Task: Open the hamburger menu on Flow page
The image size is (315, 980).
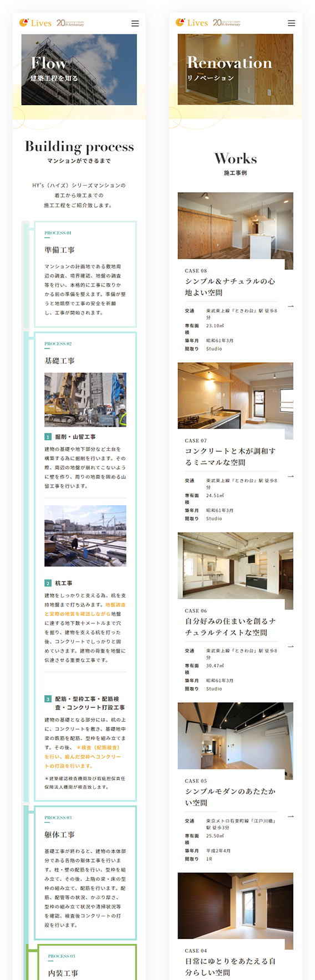Action: (135, 23)
